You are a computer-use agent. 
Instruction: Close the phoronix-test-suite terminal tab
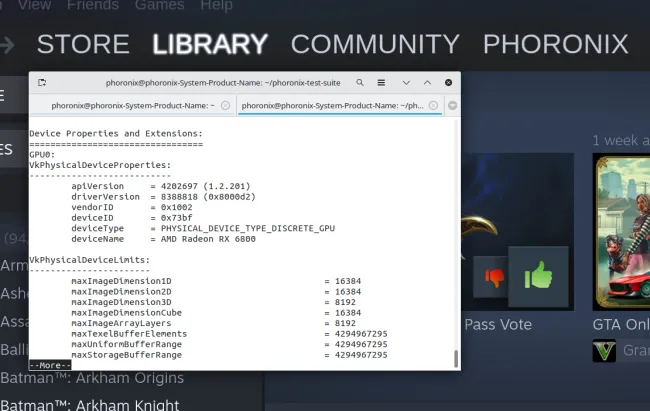433,105
